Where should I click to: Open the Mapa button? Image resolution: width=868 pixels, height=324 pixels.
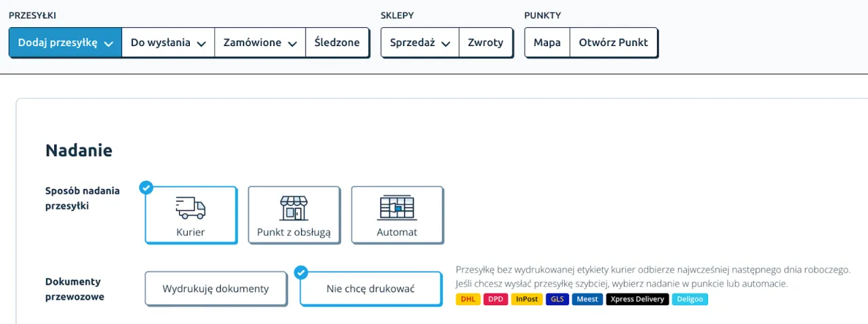547,43
